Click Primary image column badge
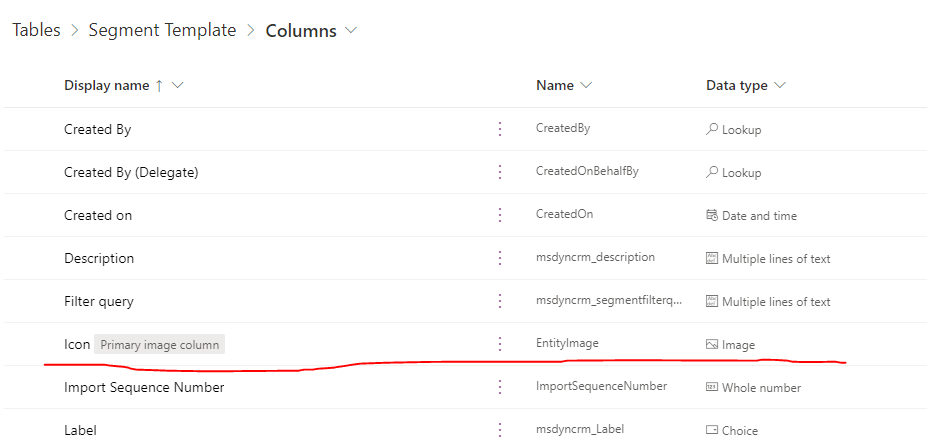Screen dimensions: 927x442 (x=160, y=345)
